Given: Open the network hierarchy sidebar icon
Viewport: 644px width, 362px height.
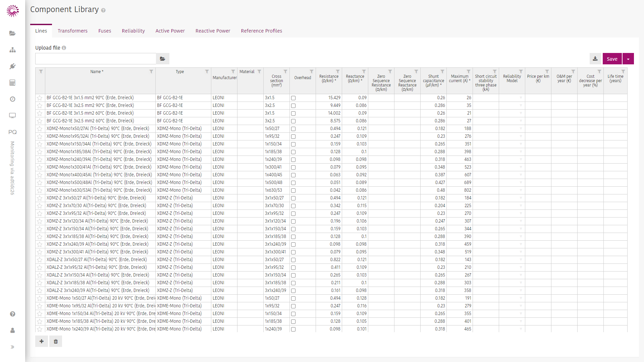Looking at the screenshot, I should (12, 50).
